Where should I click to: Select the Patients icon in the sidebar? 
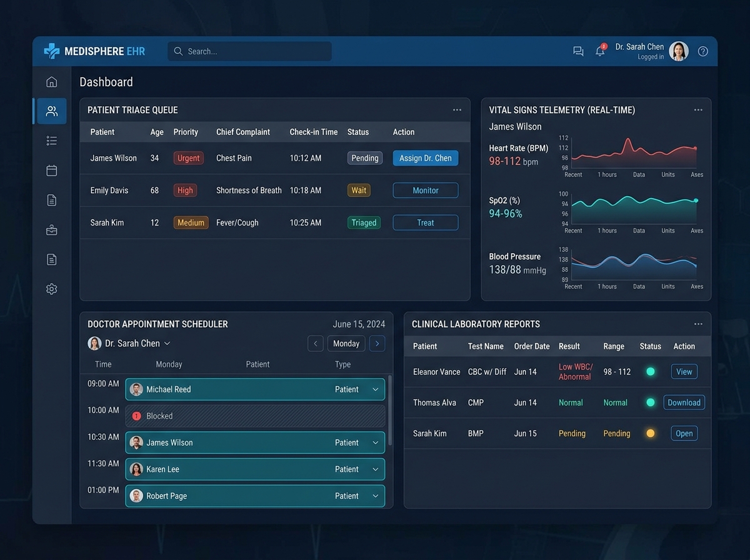(x=52, y=111)
